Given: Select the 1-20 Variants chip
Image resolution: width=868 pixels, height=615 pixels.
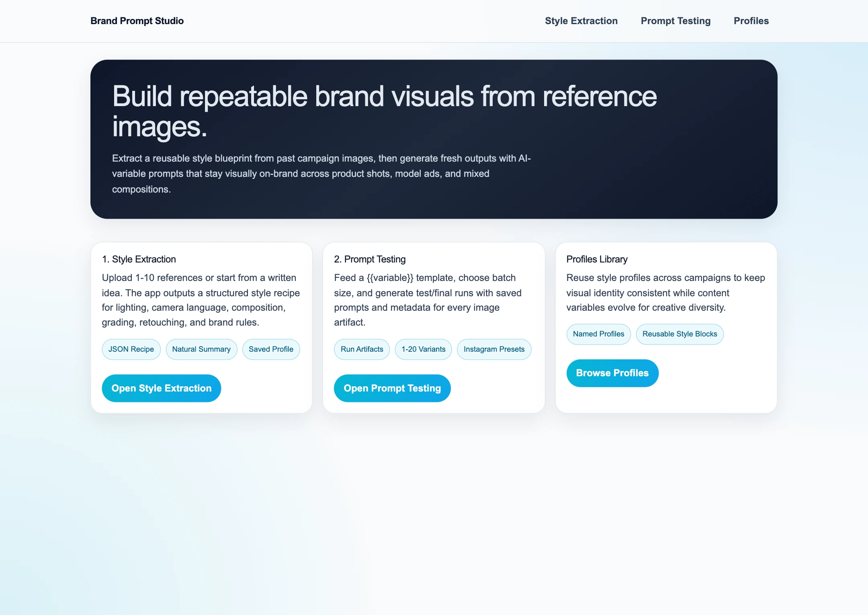Looking at the screenshot, I should coord(424,349).
